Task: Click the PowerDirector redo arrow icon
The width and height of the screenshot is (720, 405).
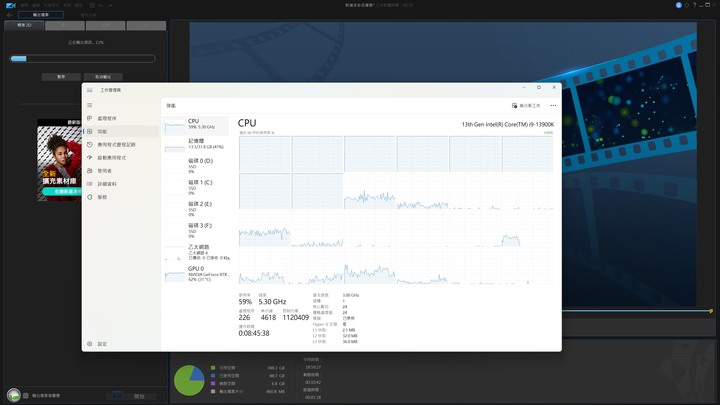Action: coord(110,6)
